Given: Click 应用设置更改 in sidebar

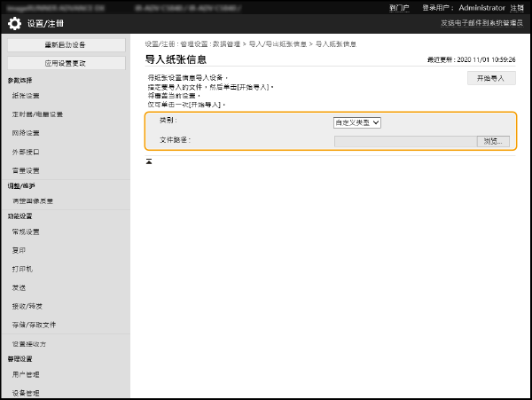Looking at the screenshot, I should (66, 64).
